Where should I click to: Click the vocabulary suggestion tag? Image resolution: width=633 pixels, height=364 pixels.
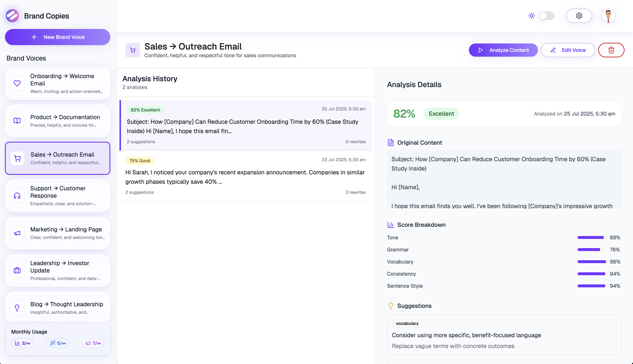[407, 323]
